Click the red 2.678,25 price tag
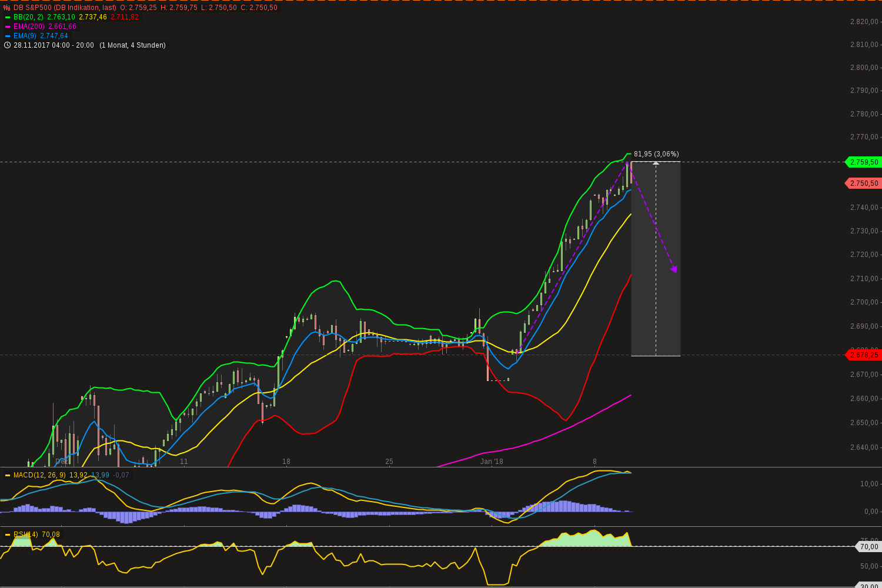 [863, 355]
